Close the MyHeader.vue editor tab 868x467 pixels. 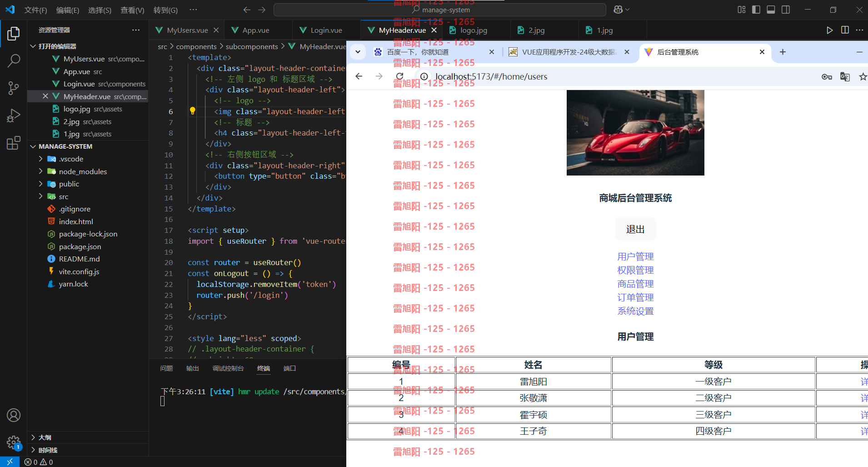click(x=434, y=30)
